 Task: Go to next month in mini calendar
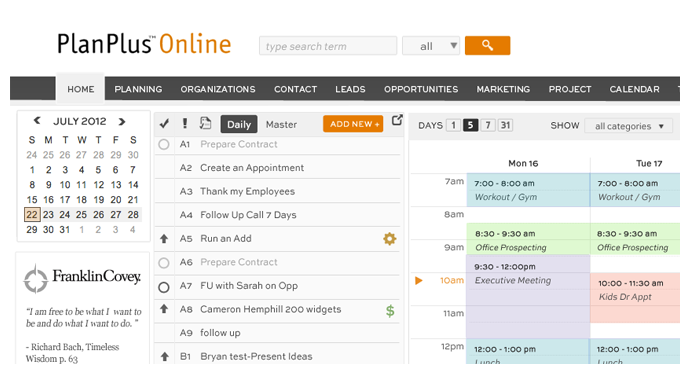point(122,122)
